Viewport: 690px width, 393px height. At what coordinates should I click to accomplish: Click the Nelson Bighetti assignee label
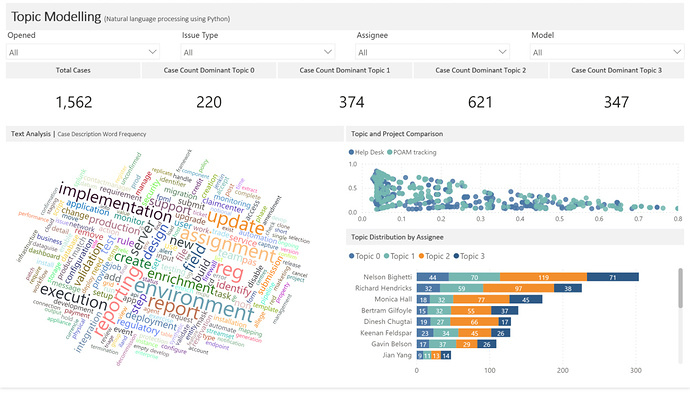pos(388,277)
